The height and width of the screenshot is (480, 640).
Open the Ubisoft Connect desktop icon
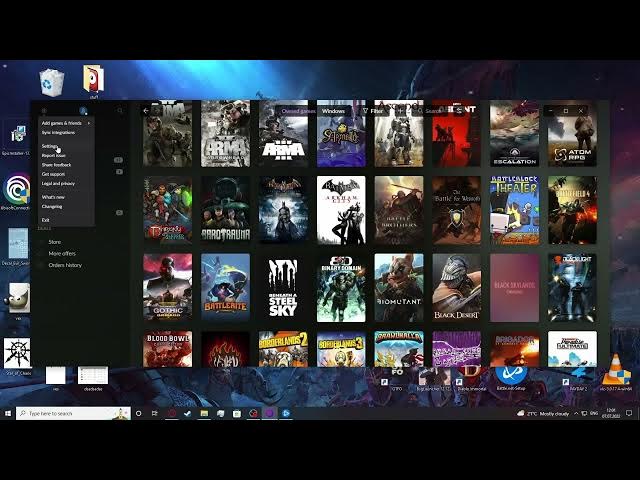pos(16,191)
